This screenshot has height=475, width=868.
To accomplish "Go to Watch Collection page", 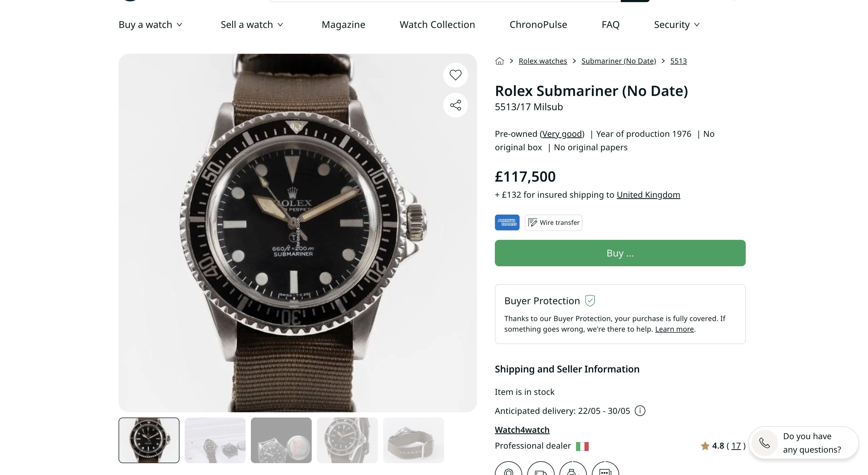I will [437, 25].
